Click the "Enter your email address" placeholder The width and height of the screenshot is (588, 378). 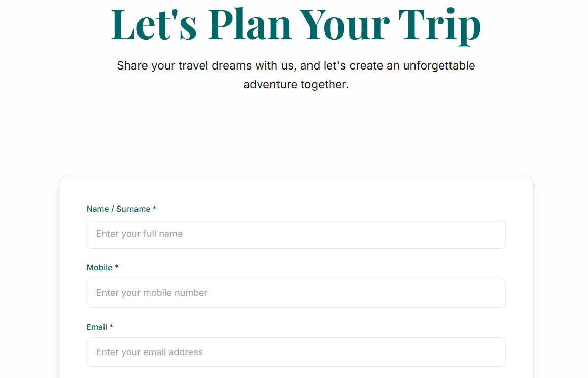tap(150, 352)
